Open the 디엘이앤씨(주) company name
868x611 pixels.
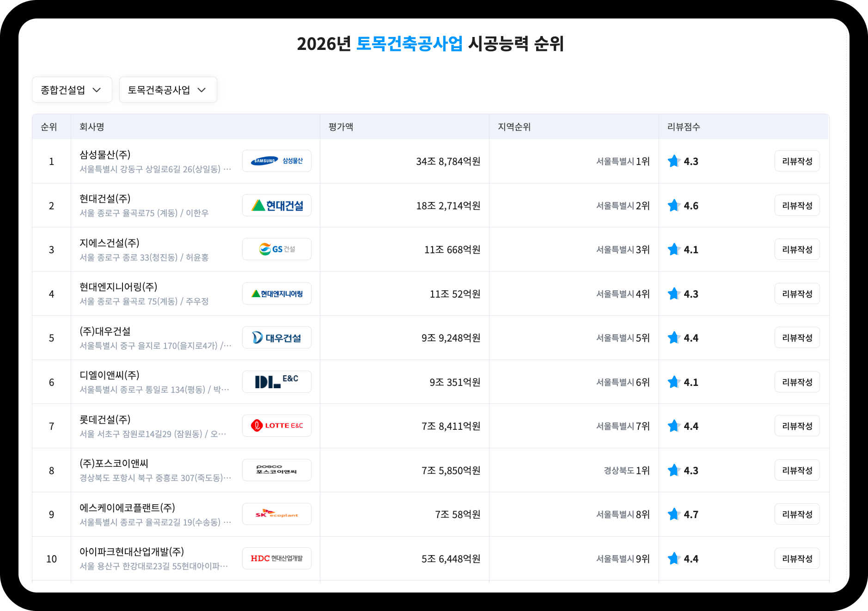[x=110, y=375]
